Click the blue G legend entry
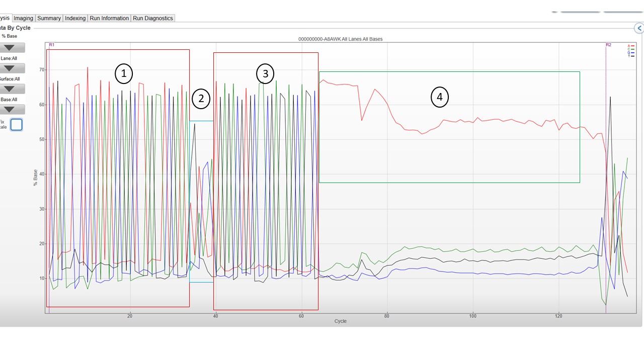 (x=630, y=52)
